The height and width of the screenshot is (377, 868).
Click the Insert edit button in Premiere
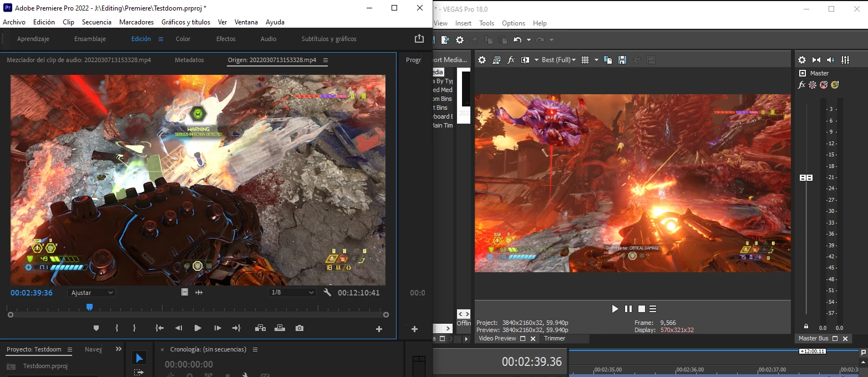tap(260, 328)
